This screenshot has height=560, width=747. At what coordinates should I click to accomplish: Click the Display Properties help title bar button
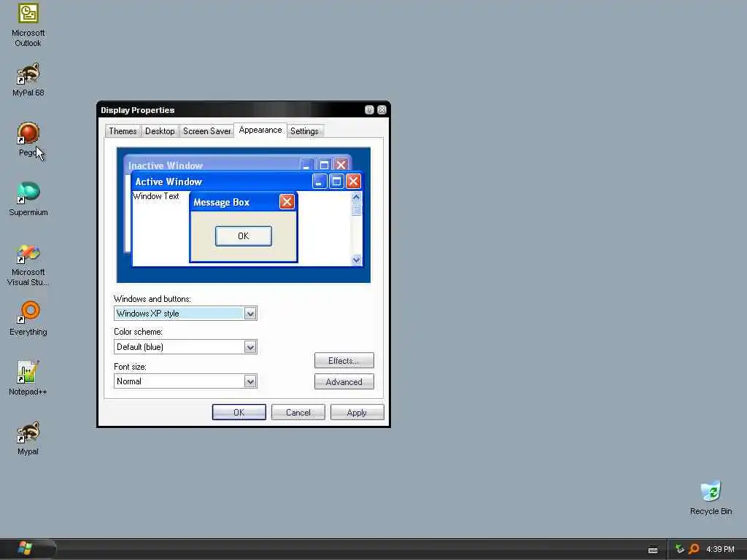(369, 110)
